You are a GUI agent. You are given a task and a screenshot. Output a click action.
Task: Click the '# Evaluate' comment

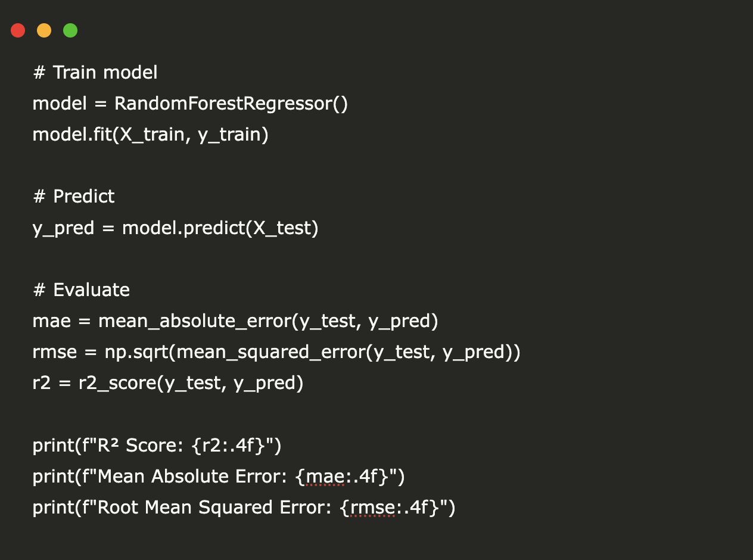82,290
